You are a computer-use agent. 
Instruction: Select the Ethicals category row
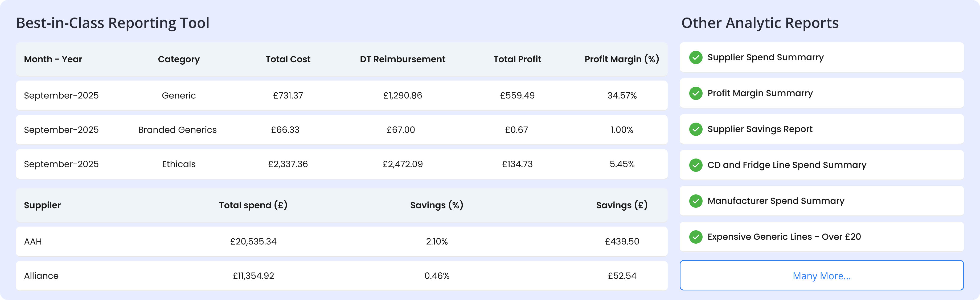(x=179, y=164)
